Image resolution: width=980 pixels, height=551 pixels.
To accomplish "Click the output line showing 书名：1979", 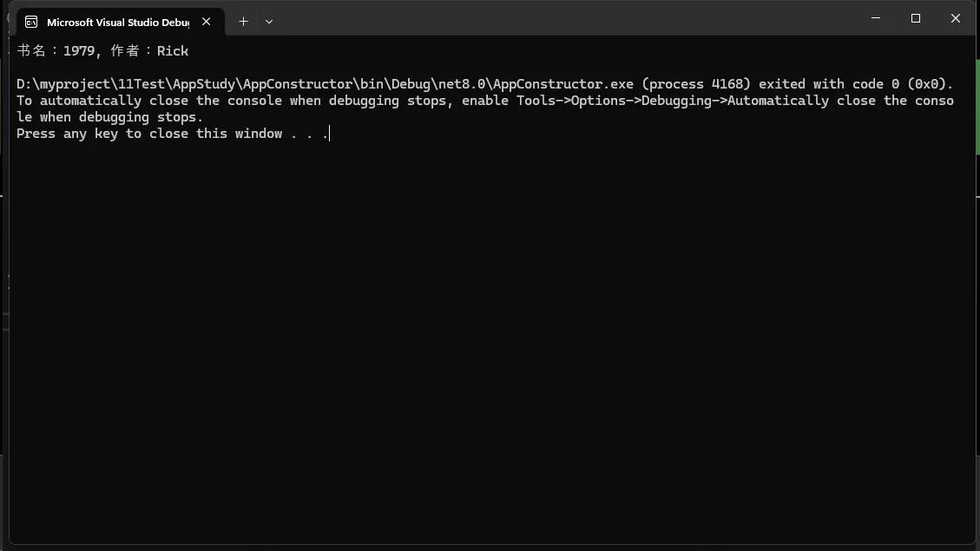I will pos(102,50).
